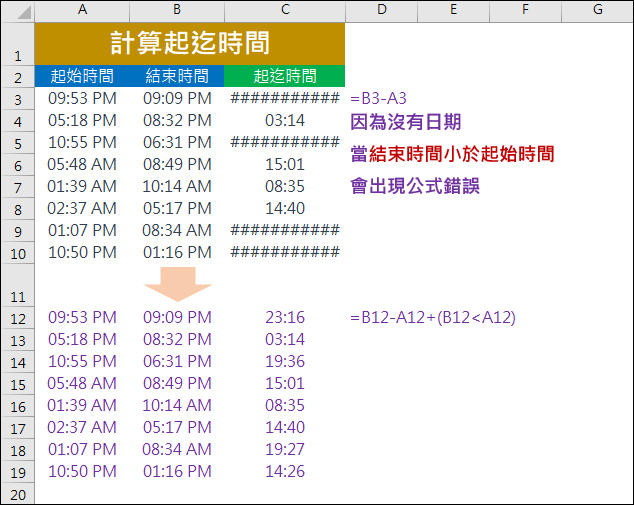Click cell A12 showing 09:53 PM
The width and height of the screenshot is (634, 505).
[82, 317]
